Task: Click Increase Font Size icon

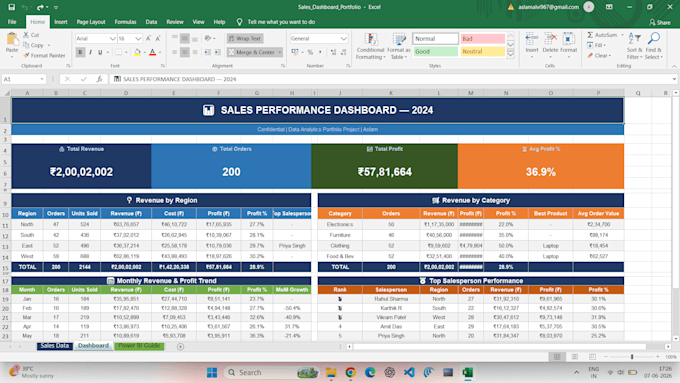Action: coord(148,39)
